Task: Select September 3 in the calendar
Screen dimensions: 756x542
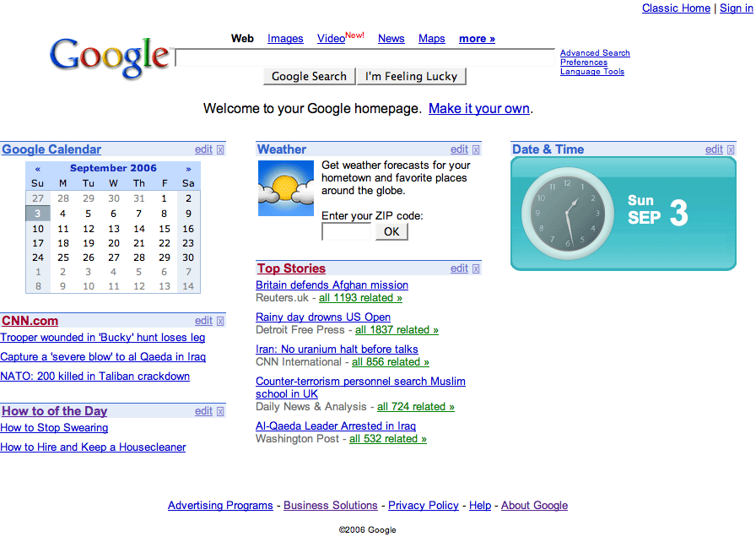Action: [38, 213]
